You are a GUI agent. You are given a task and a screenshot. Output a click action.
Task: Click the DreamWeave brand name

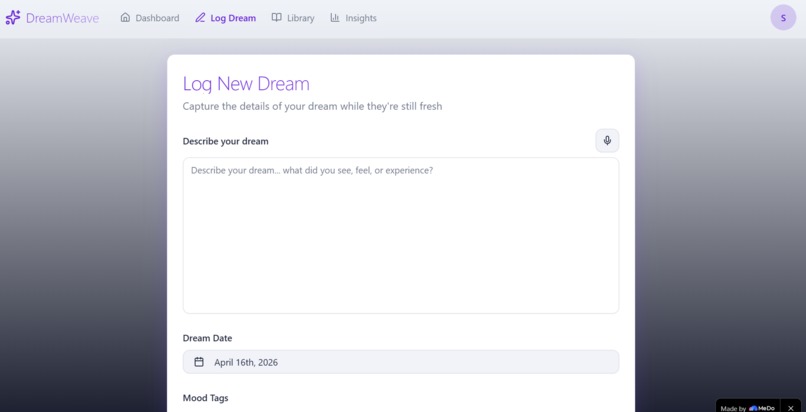point(62,18)
